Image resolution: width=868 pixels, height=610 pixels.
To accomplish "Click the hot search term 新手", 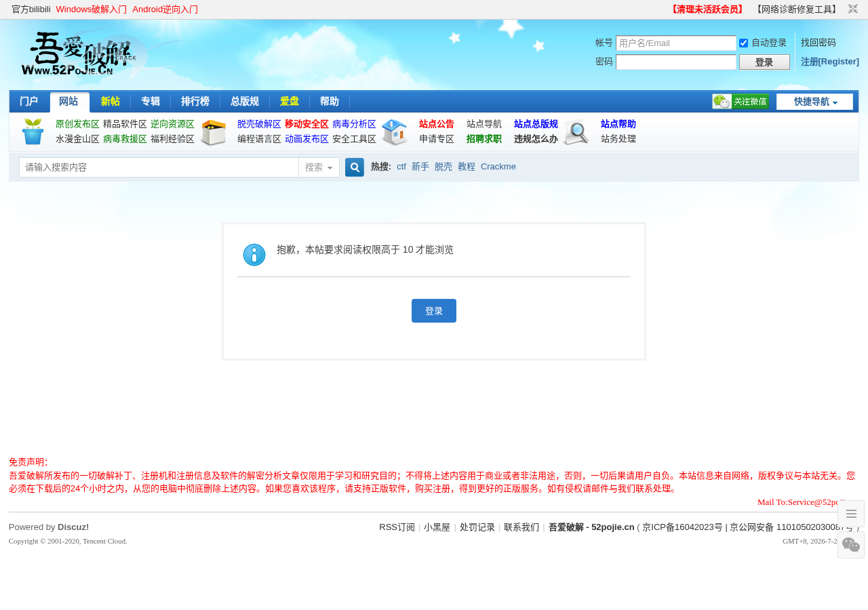I will coord(420,167).
